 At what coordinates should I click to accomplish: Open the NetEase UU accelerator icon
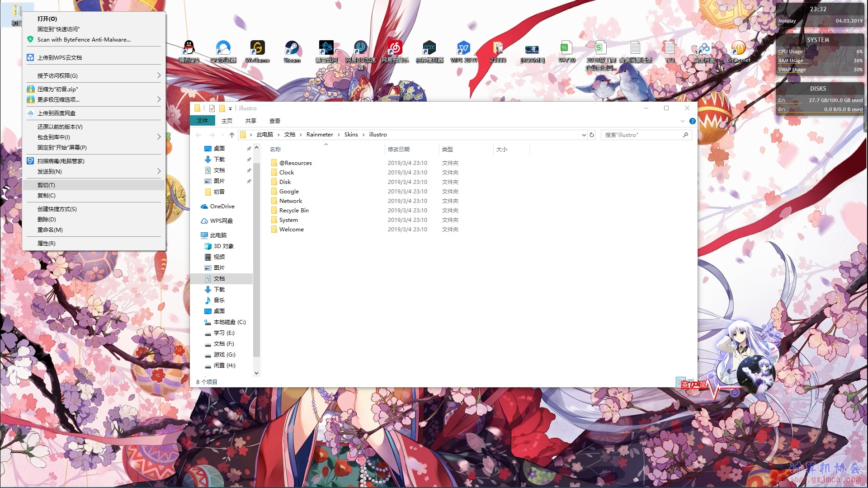tap(361, 54)
